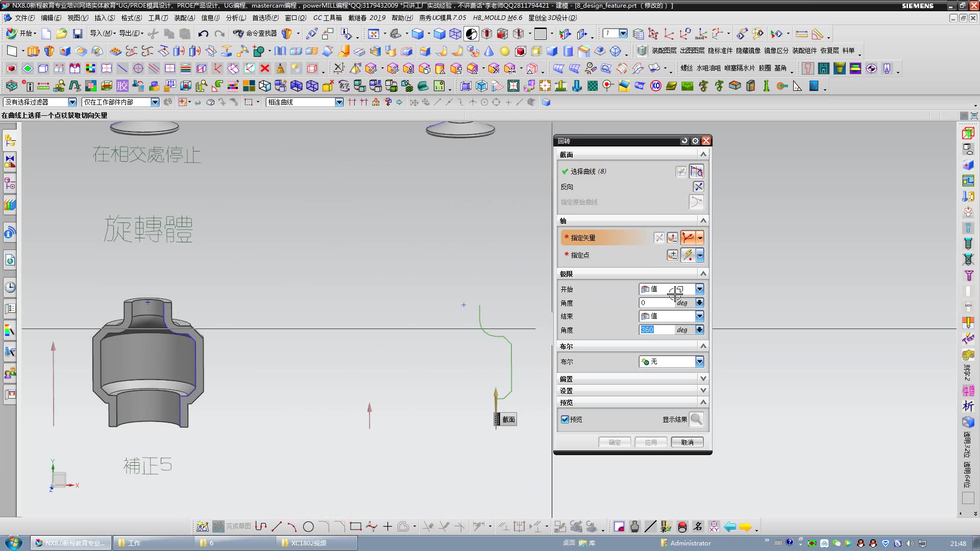This screenshot has height=551, width=980.
Task: Click the rectangle tool in bottom toolbar
Action: [356, 527]
